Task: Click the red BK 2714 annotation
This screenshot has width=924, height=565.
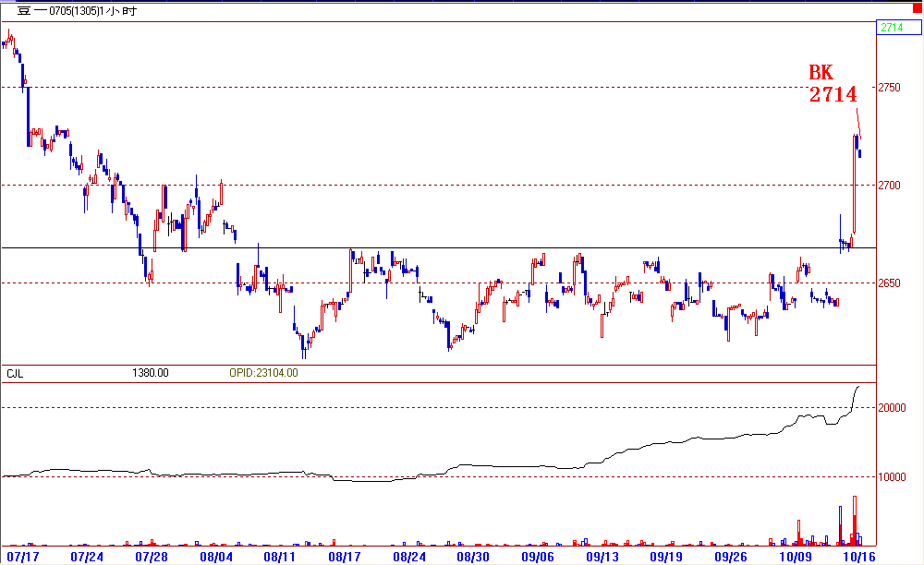Action: 833,84
